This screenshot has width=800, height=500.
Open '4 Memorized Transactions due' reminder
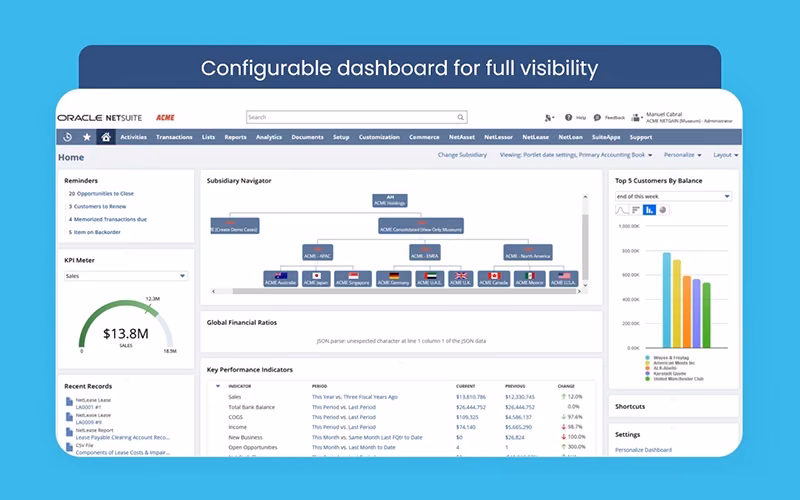pyautogui.click(x=108, y=219)
